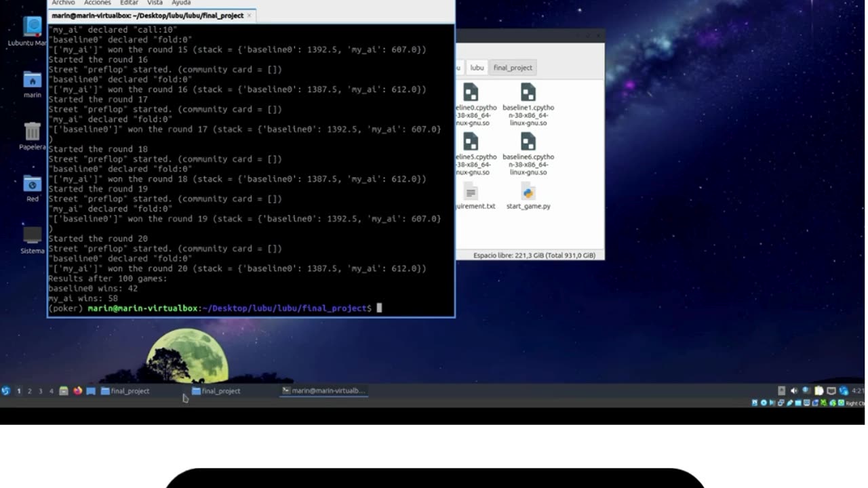This screenshot has height=488, width=868.
Task: Click the 'Started the round 20' line
Action: [98, 239]
